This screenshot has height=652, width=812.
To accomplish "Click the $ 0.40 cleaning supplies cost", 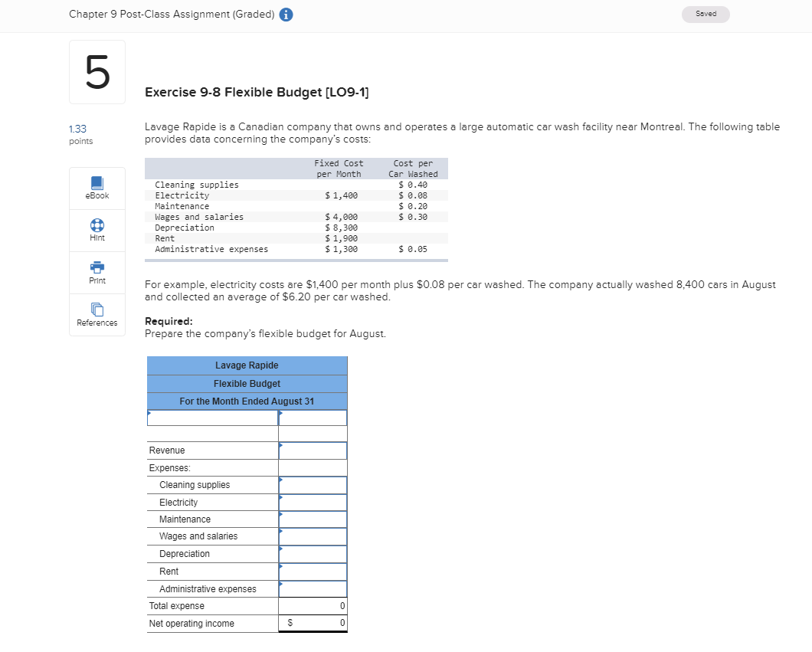I will coord(413,185).
